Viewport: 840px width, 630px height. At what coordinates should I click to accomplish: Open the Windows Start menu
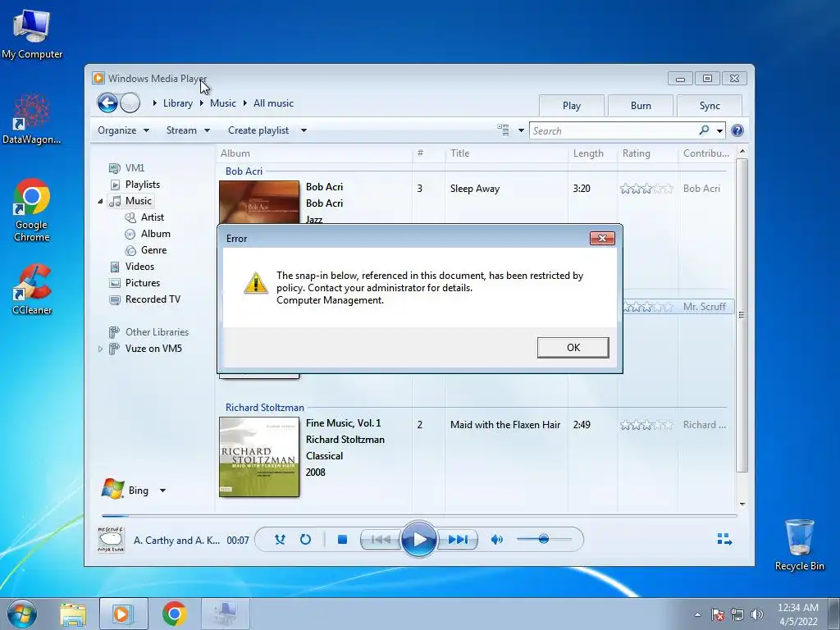22,614
